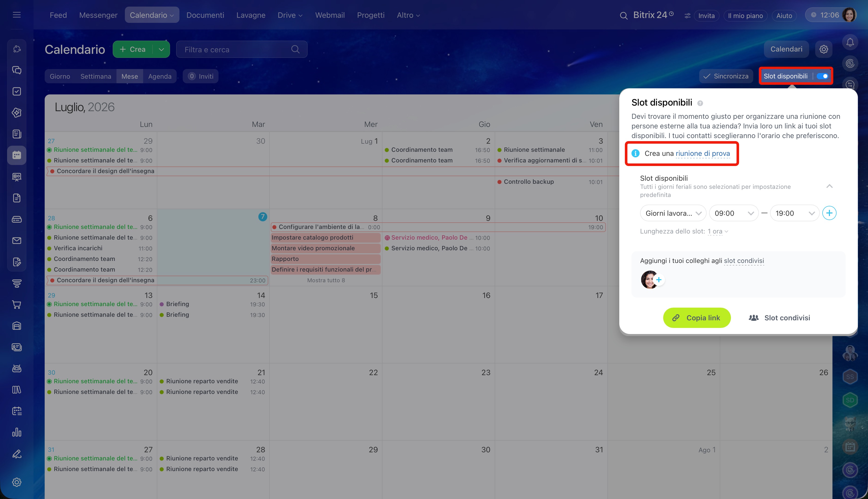Image resolution: width=868 pixels, height=499 pixels.
Task: Add a colleague with the plus on avatar
Action: pos(659,280)
